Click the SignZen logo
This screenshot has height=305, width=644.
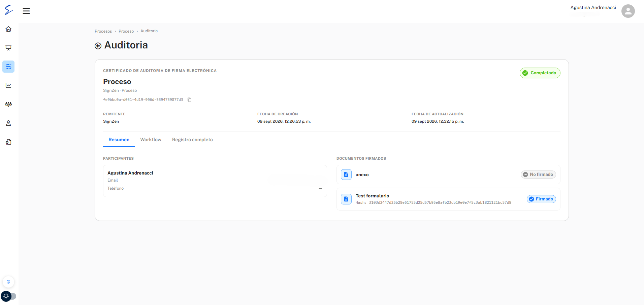[9, 10]
